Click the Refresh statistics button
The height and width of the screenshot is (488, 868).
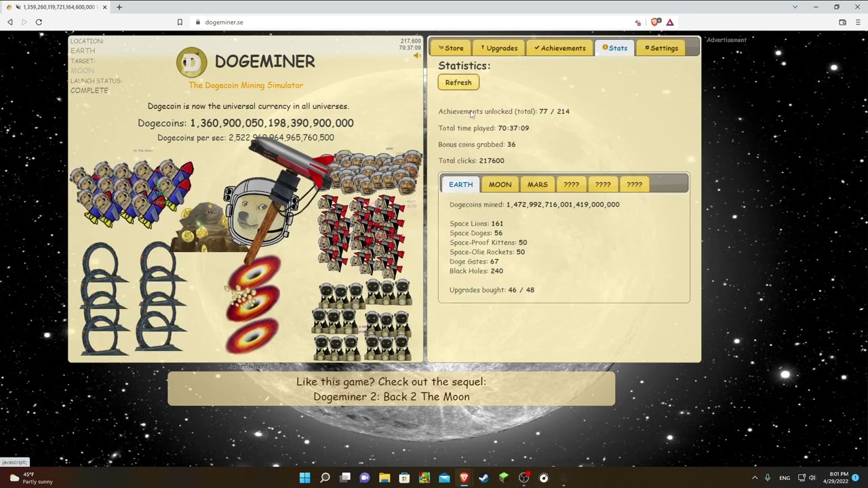pyautogui.click(x=458, y=82)
